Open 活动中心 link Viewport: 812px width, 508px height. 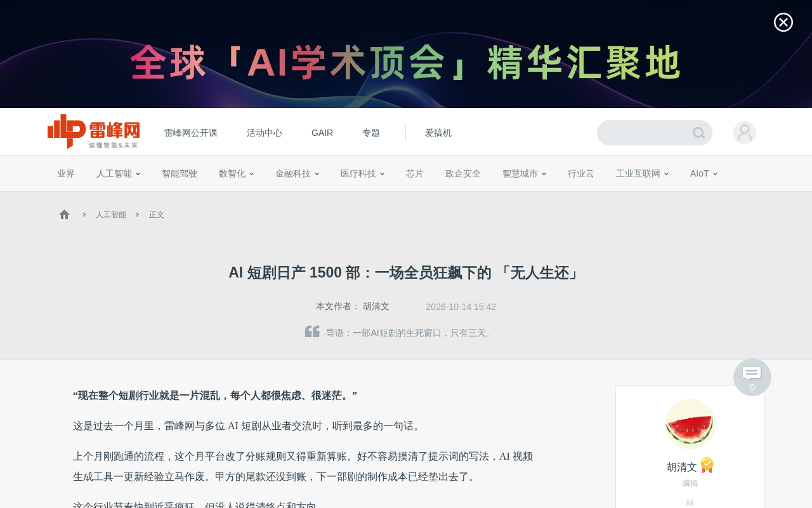pyautogui.click(x=265, y=133)
